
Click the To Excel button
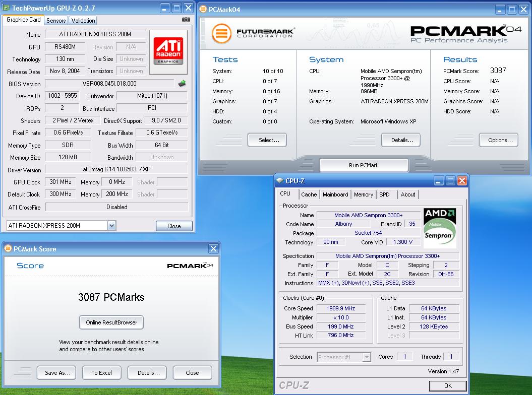pyautogui.click(x=101, y=373)
